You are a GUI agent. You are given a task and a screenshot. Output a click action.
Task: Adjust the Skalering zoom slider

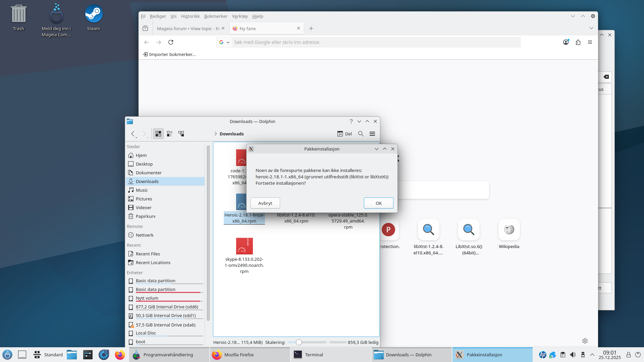point(299,342)
